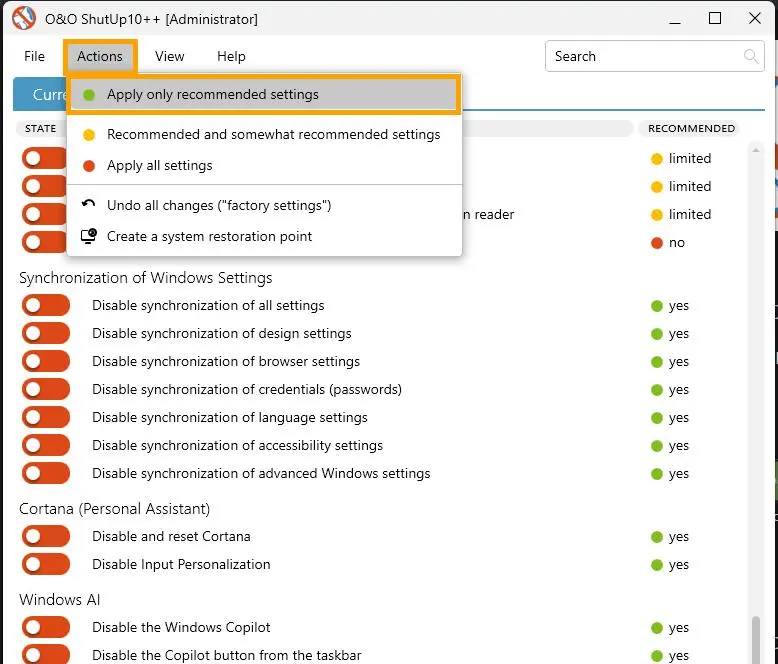
Task: Click the Current tab partially behind menu
Action: point(40,94)
